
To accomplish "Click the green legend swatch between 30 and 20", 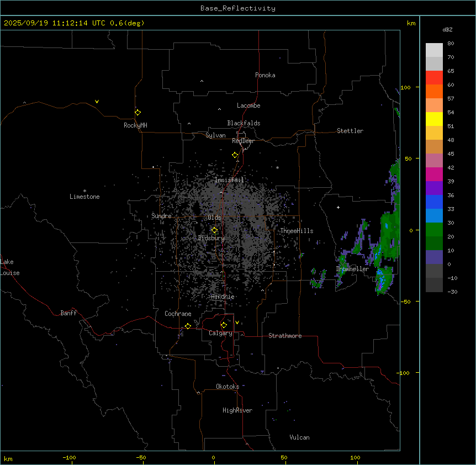I will click(434, 230).
